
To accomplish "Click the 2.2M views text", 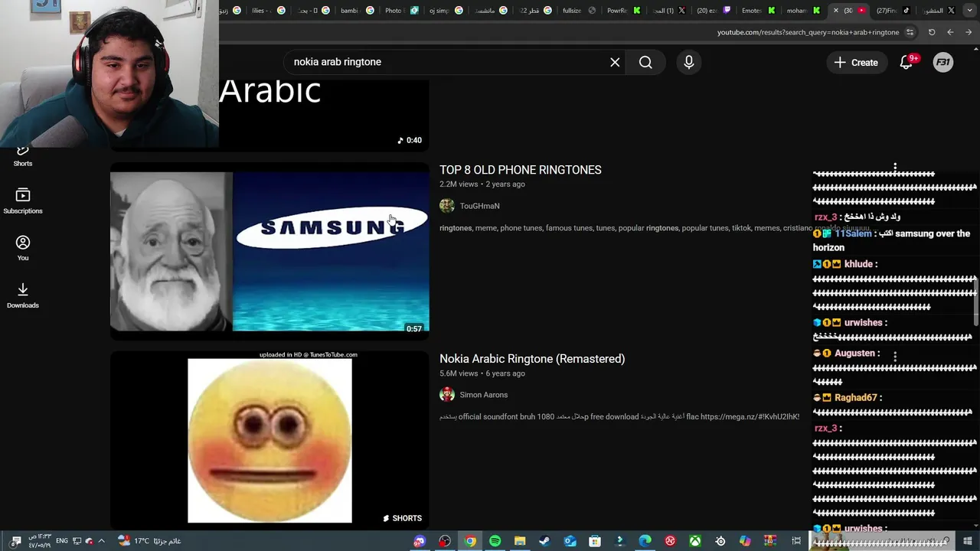I will pos(459,184).
